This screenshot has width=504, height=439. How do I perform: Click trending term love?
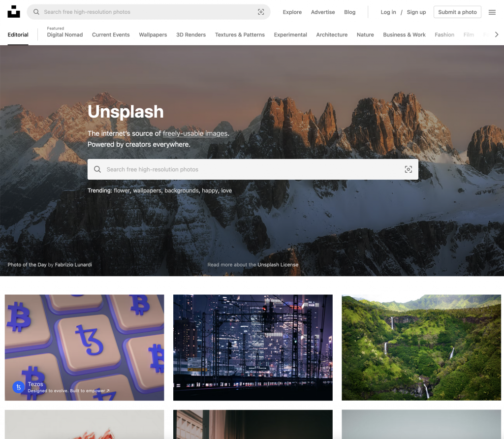226,190
